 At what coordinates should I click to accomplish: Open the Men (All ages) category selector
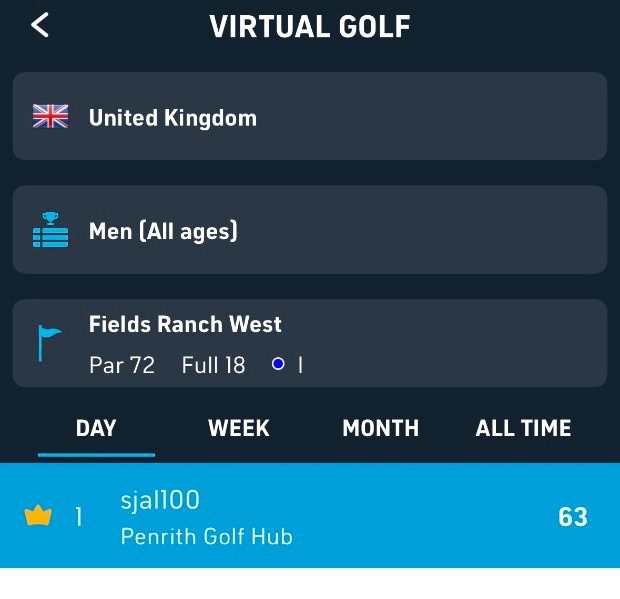click(x=310, y=230)
